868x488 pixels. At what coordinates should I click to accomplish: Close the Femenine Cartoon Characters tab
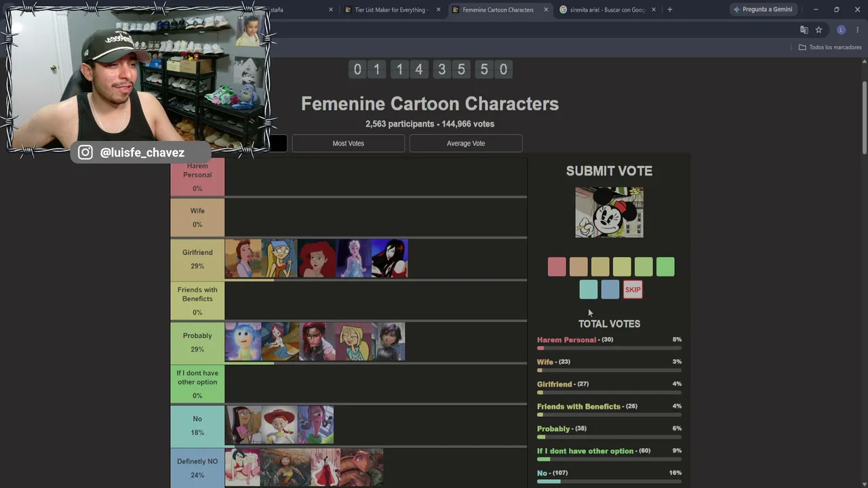pos(546,9)
